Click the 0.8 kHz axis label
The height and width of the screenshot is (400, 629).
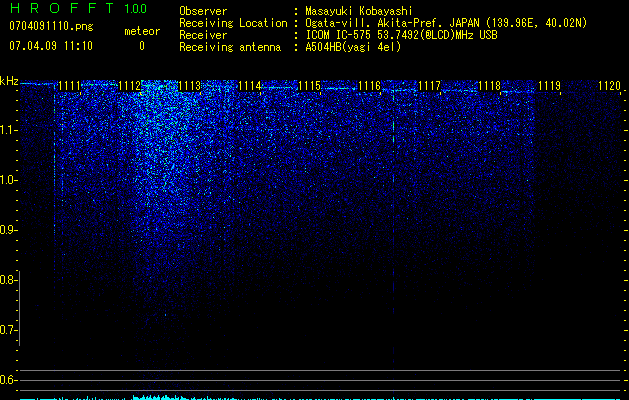coord(8,280)
